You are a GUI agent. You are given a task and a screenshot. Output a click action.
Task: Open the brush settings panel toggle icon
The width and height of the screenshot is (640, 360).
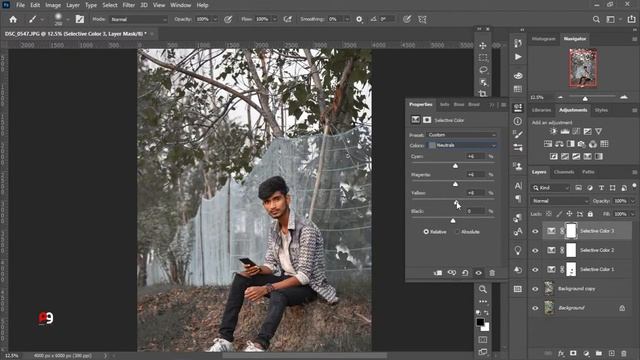tap(80, 19)
